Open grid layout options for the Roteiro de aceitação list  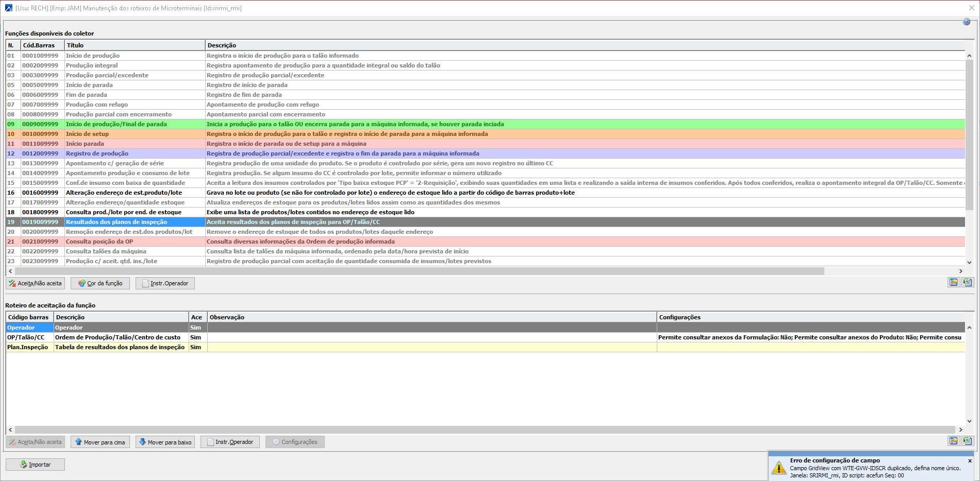pos(953,441)
